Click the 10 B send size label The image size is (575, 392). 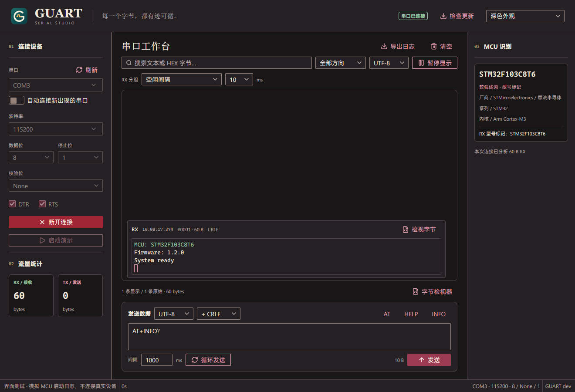pyautogui.click(x=399, y=360)
